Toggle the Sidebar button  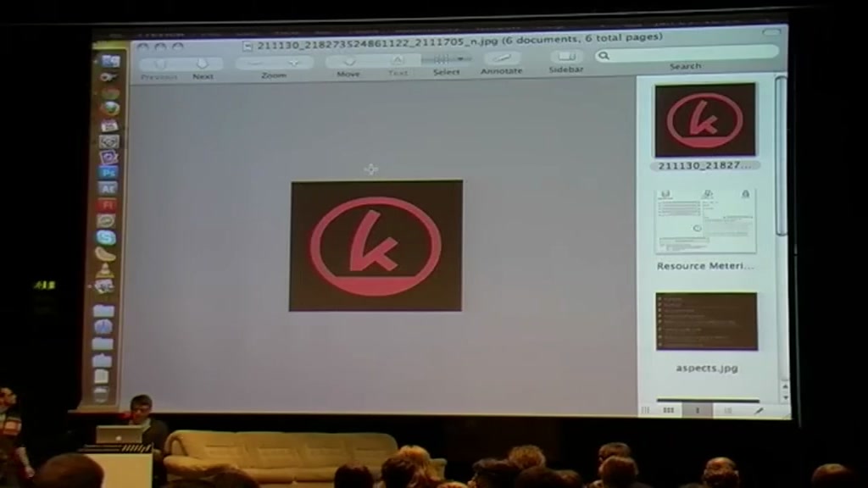pyautogui.click(x=565, y=57)
